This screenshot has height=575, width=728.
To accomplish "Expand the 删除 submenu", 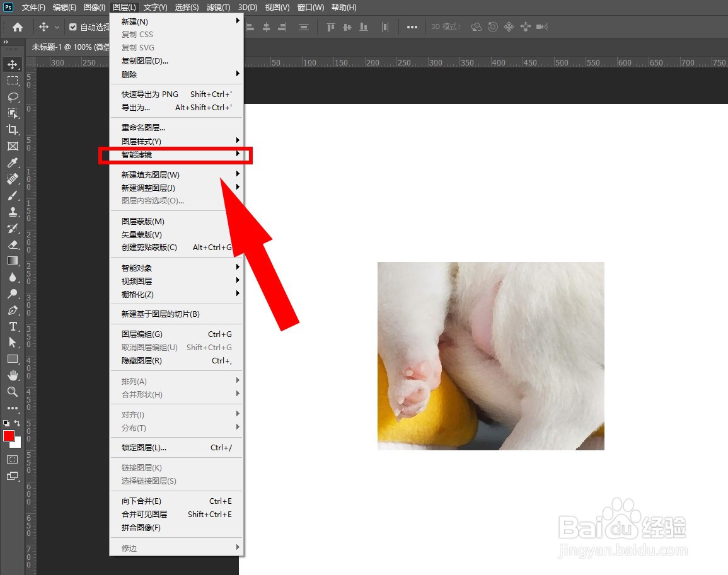I will (176, 74).
